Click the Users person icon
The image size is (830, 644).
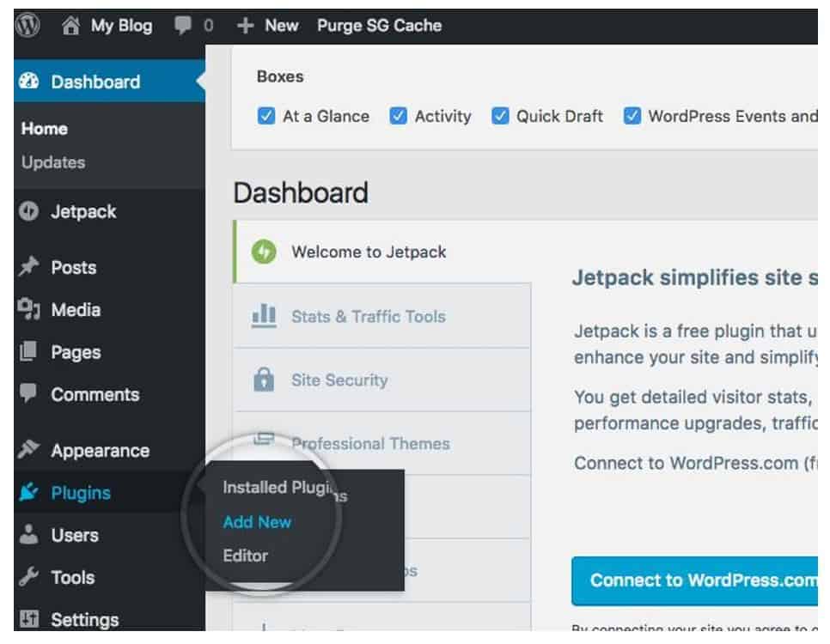click(x=28, y=534)
